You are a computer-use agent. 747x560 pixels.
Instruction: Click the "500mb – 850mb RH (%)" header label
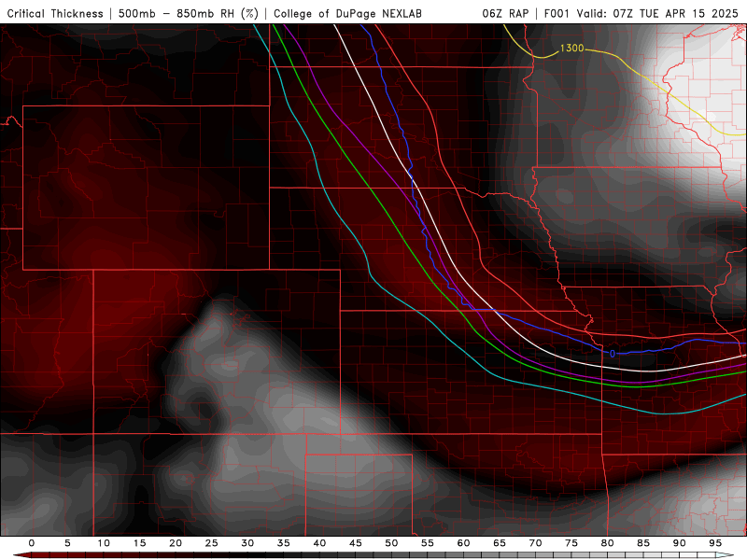pos(189,13)
